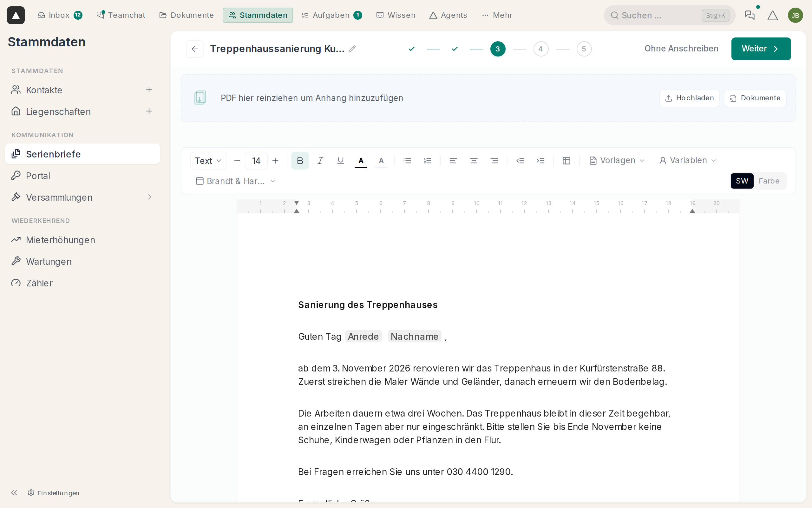Add a new Liegenschaft with plus icon

pos(149,111)
